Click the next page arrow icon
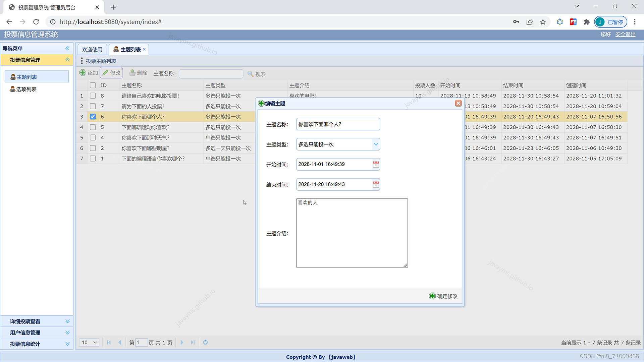 coord(182,342)
